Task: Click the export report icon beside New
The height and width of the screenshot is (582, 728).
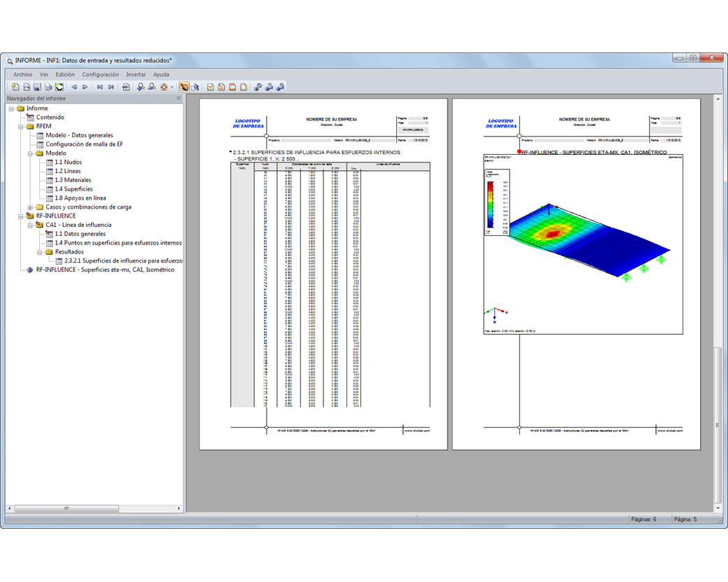Action: coord(27,87)
